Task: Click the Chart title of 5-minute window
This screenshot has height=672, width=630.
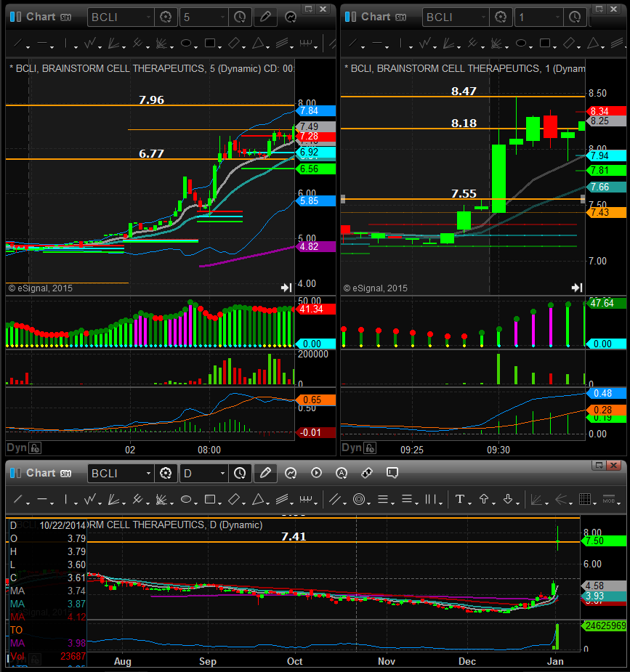Action: 41,17
